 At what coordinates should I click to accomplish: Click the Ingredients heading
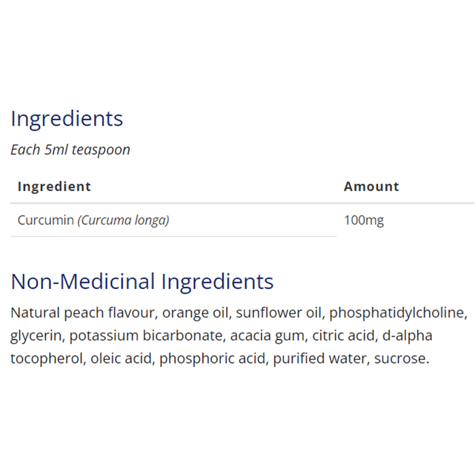coord(67,119)
